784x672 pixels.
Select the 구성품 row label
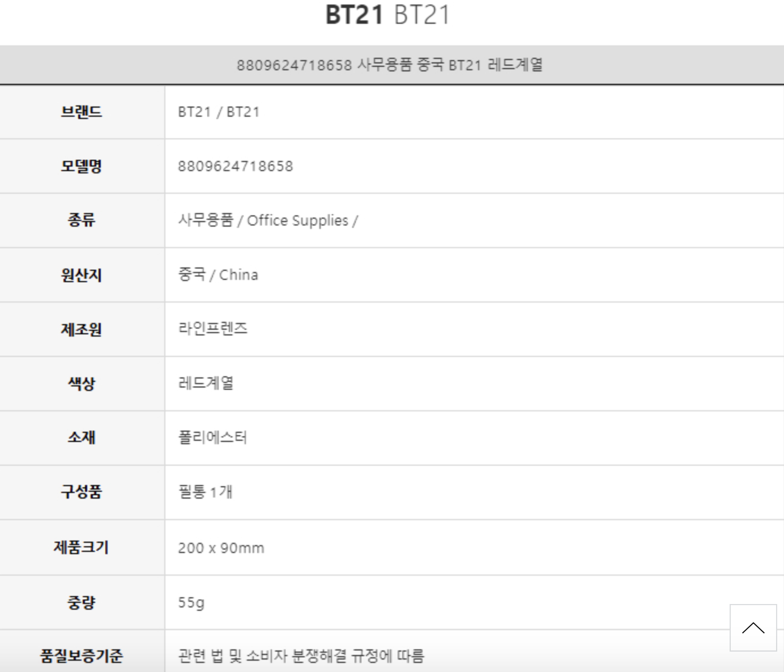(x=82, y=491)
